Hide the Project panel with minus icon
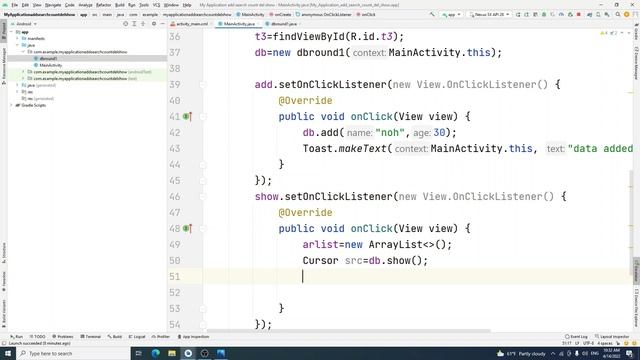Image resolution: width=640 pixels, height=360 pixels. tap(162, 24)
